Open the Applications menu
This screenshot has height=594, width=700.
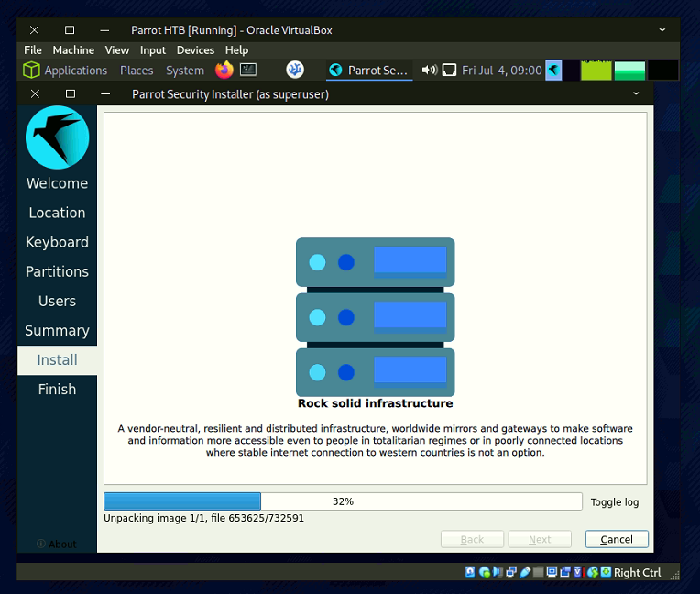[65, 71]
